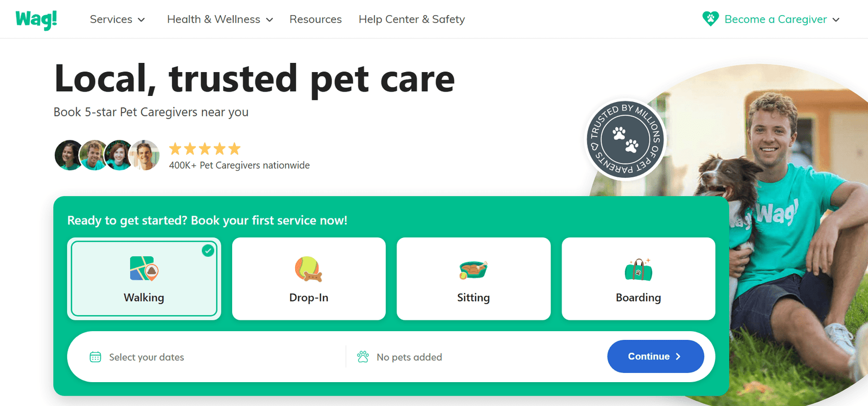
Task: Click the calendar icon by dates
Action: tap(95, 357)
